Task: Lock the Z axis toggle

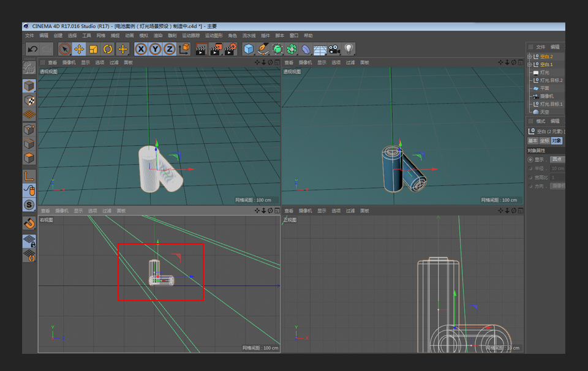Action: point(170,49)
